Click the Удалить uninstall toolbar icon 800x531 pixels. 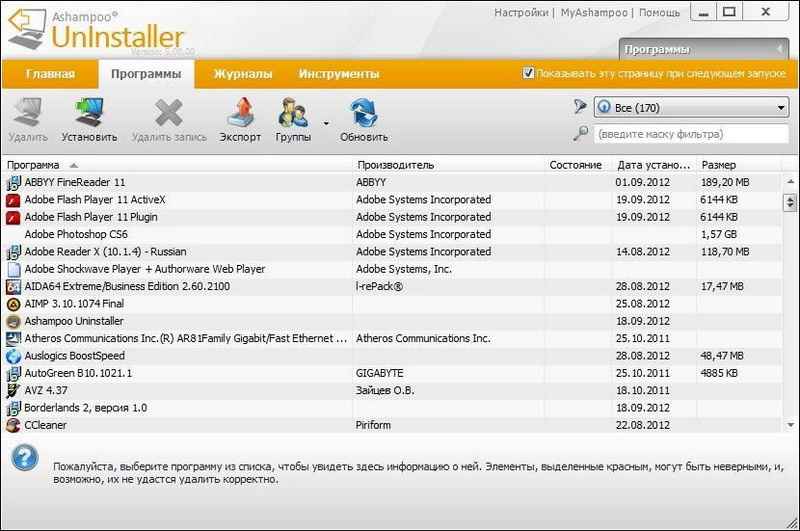click(x=28, y=112)
